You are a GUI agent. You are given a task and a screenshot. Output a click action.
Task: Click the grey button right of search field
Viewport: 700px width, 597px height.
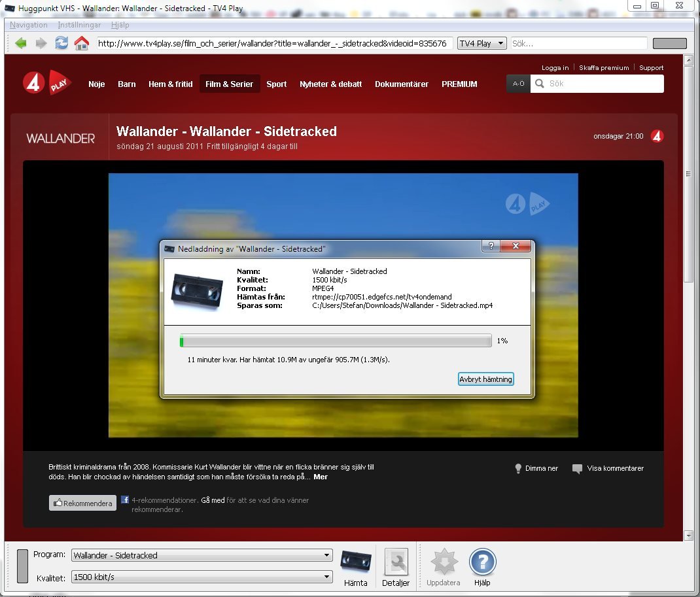click(670, 43)
